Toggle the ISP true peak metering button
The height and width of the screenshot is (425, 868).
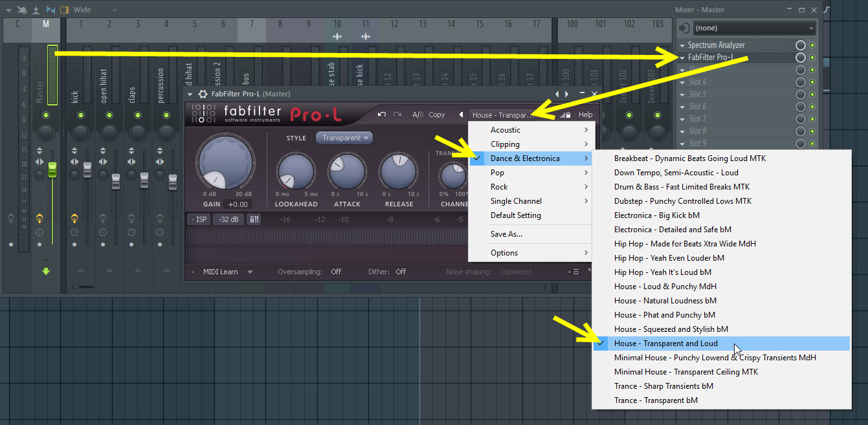pyautogui.click(x=199, y=219)
